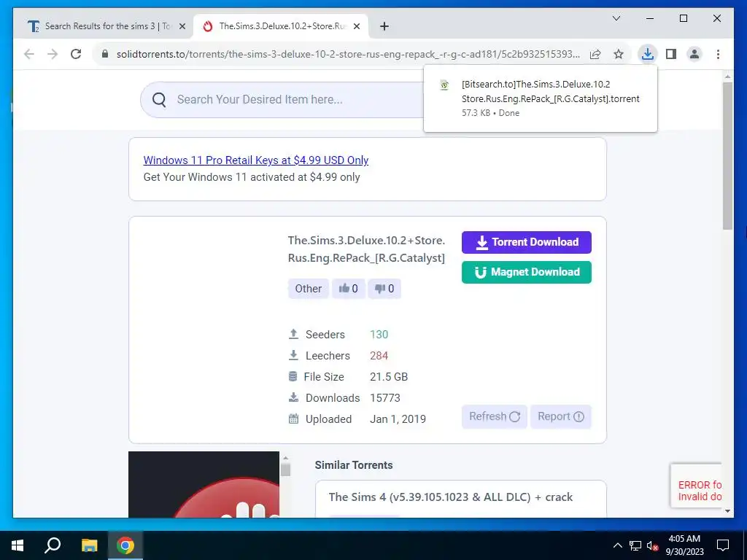747x560 pixels.
Task: Click the muted volume tray icon
Action: coord(652,545)
